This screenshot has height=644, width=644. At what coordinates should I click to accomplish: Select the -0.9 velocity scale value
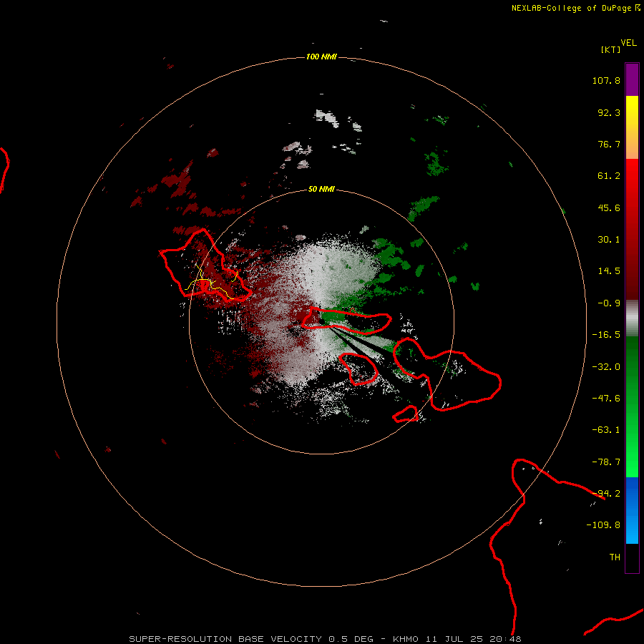[609, 303]
